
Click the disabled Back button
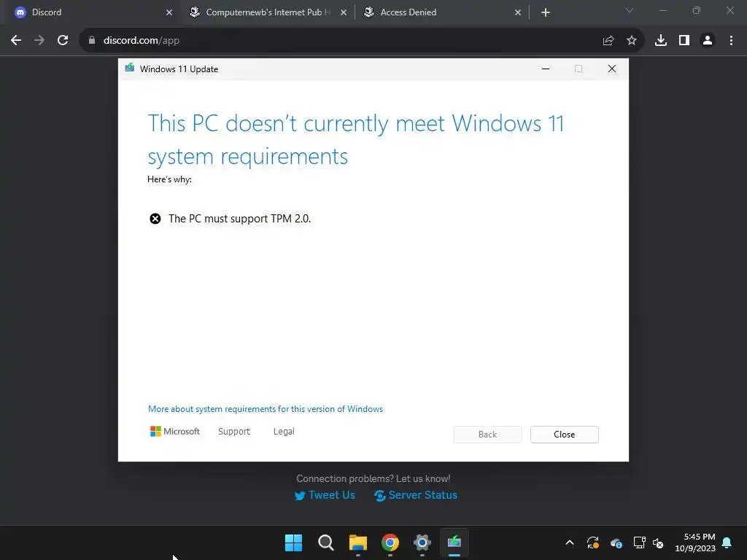coord(488,435)
